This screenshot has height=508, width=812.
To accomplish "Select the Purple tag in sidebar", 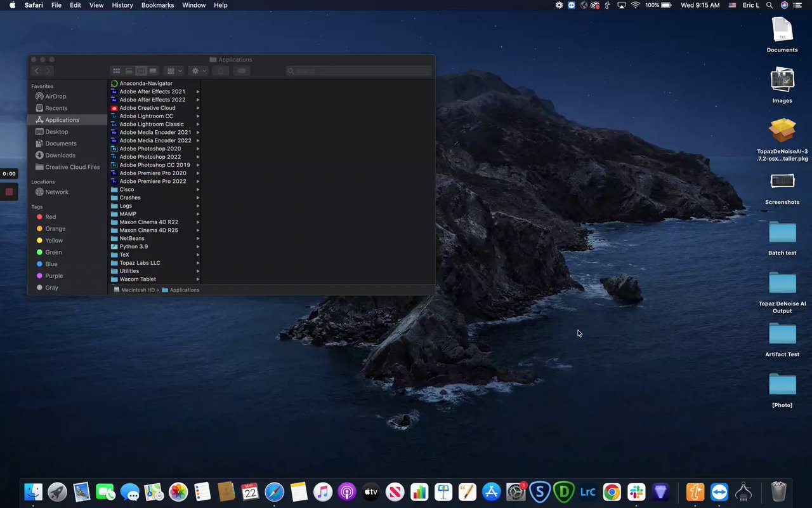I will (x=54, y=276).
